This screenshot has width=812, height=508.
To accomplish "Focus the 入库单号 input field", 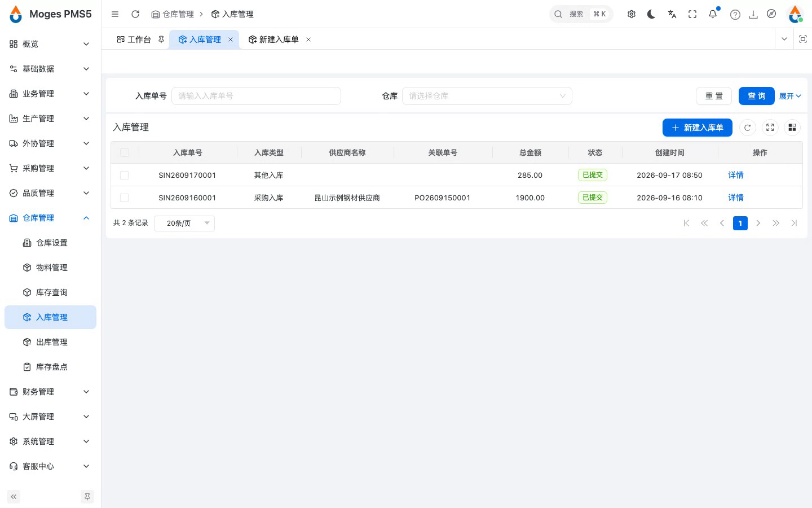I will click(256, 96).
